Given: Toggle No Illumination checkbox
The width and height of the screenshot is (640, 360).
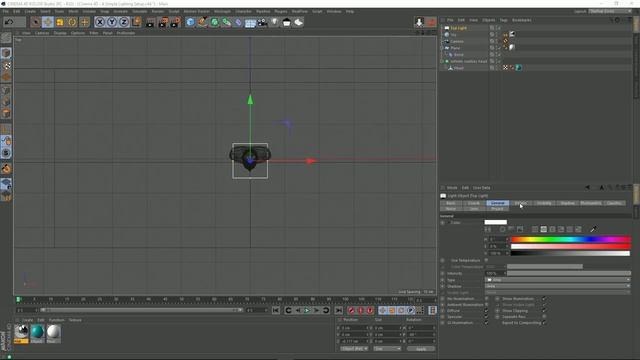Looking at the screenshot, I should (x=486, y=299).
